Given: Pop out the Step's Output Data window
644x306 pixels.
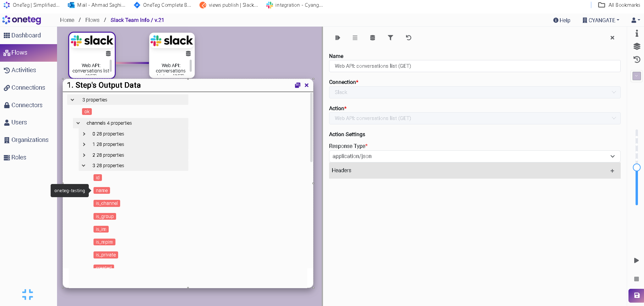Looking at the screenshot, I should coord(297,85).
